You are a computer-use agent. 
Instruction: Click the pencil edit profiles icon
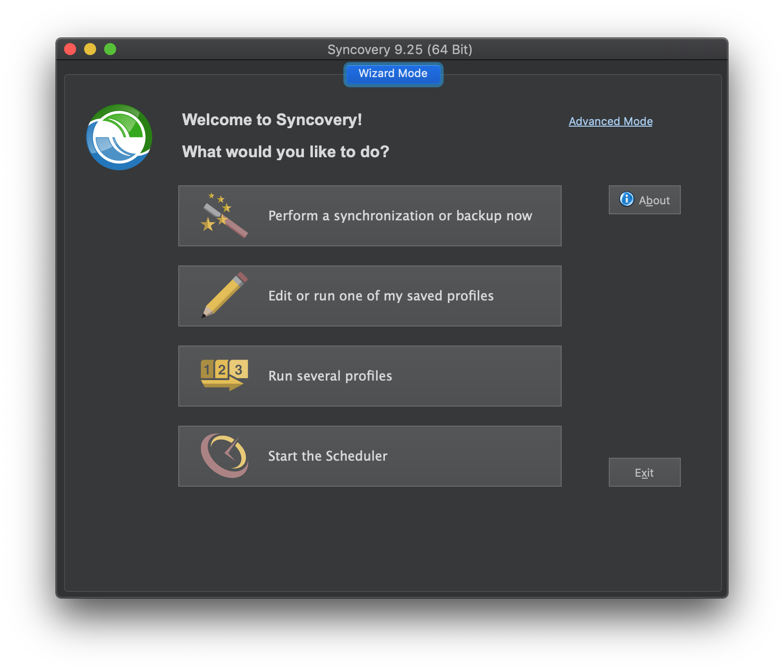point(224,295)
